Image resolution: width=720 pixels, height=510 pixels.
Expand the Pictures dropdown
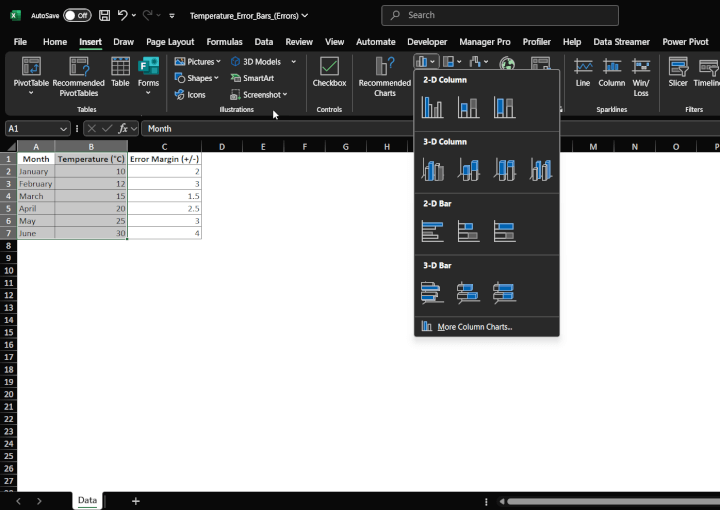click(197, 62)
